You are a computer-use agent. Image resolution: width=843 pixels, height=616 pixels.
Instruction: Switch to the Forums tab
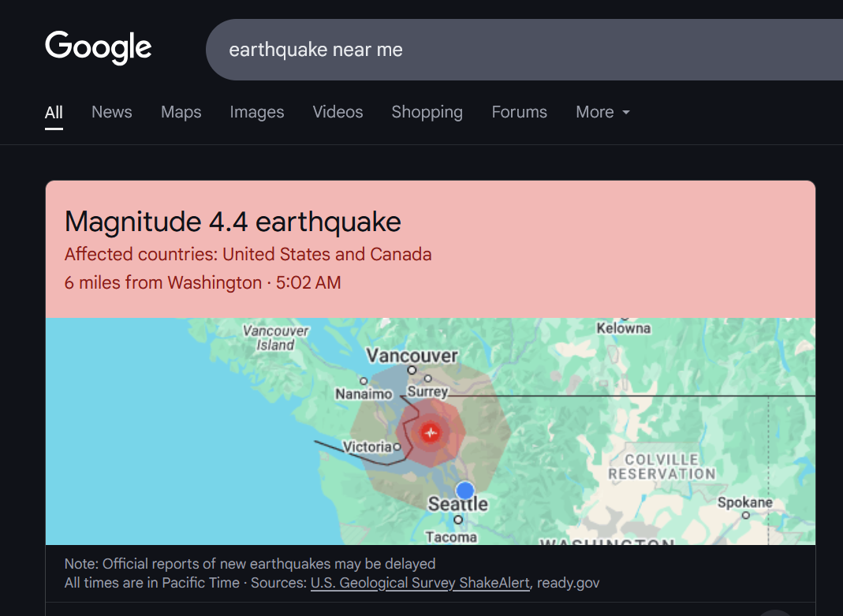tap(520, 112)
